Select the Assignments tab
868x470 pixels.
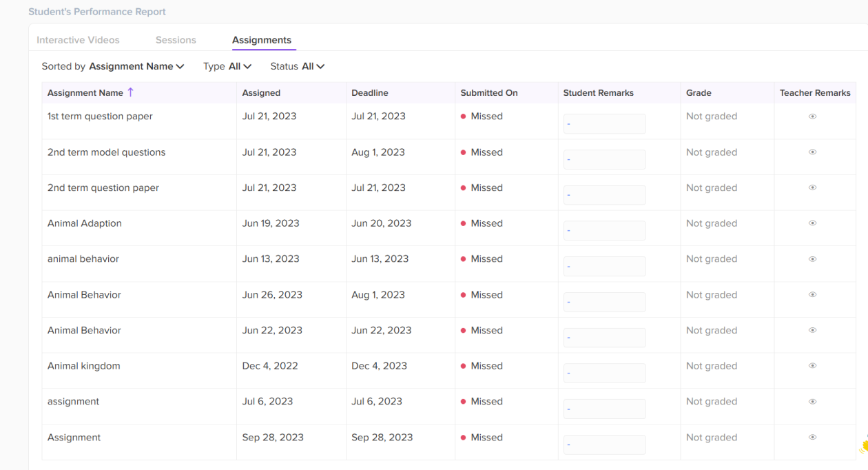[262, 40]
